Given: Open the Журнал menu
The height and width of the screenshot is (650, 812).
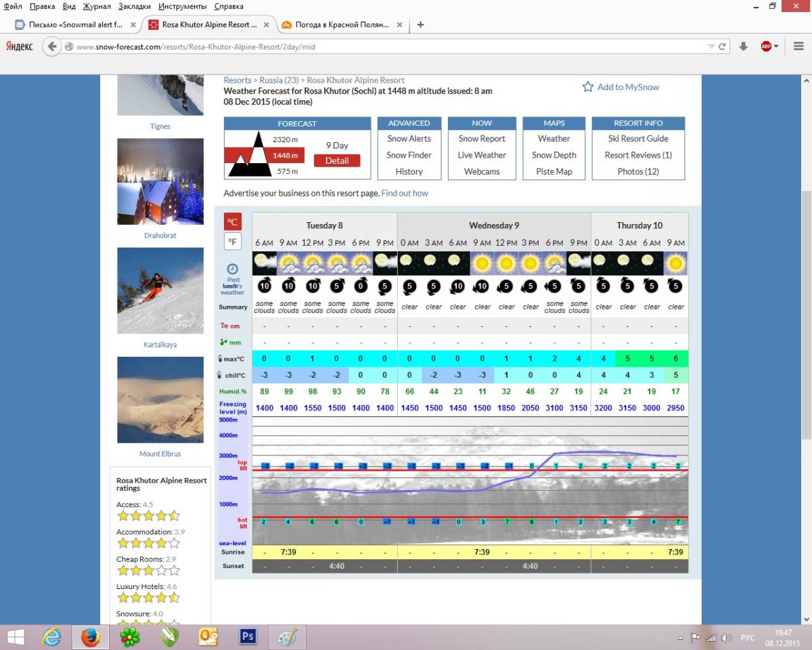Looking at the screenshot, I should (97, 6).
